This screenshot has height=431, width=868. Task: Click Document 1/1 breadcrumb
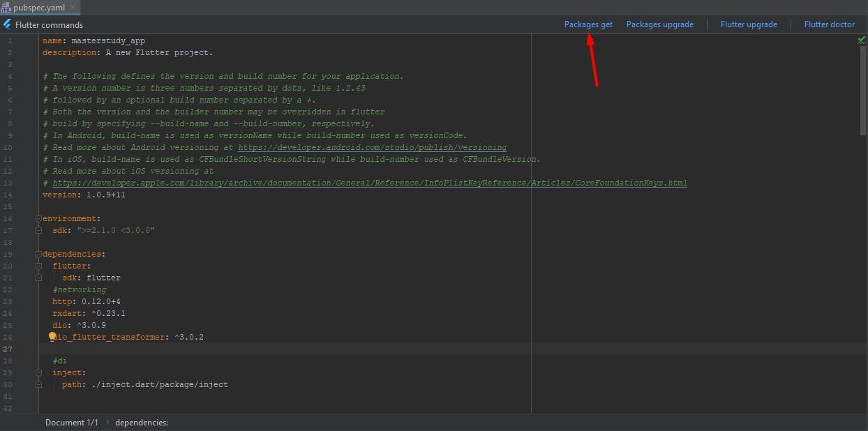pos(72,423)
